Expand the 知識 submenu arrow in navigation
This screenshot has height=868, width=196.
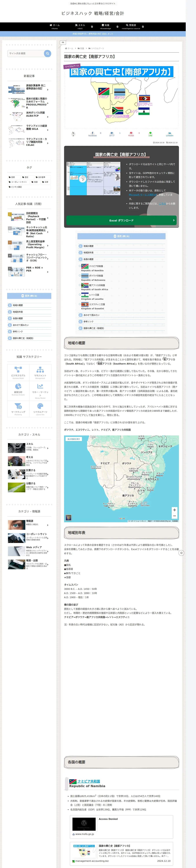coord(117,27)
